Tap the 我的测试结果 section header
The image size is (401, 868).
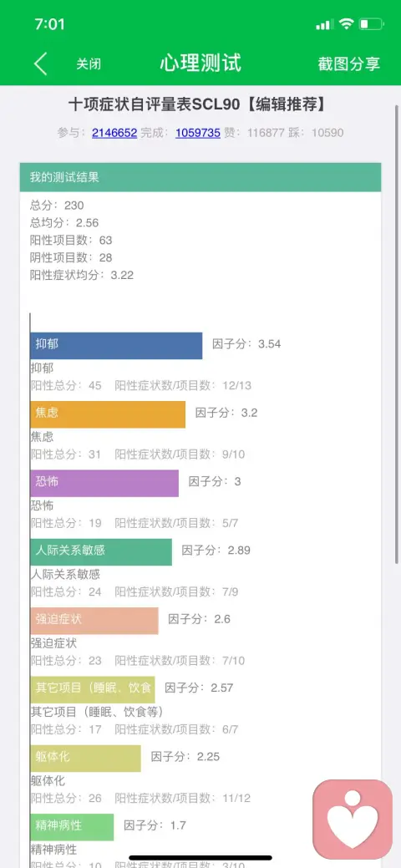click(200, 177)
